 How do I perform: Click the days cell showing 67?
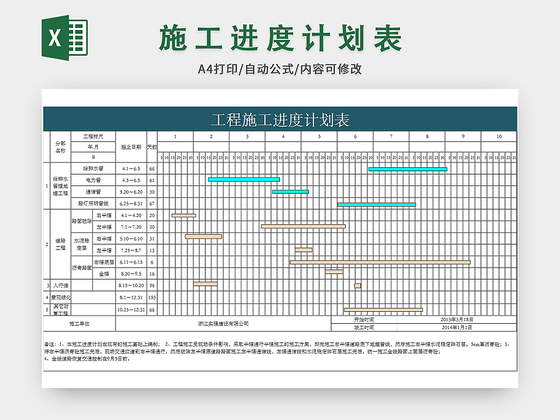pos(152,204)
